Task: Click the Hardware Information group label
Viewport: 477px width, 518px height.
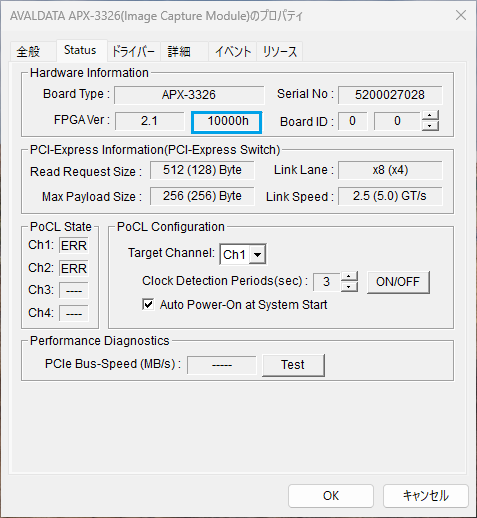Action: pos(89,73)
